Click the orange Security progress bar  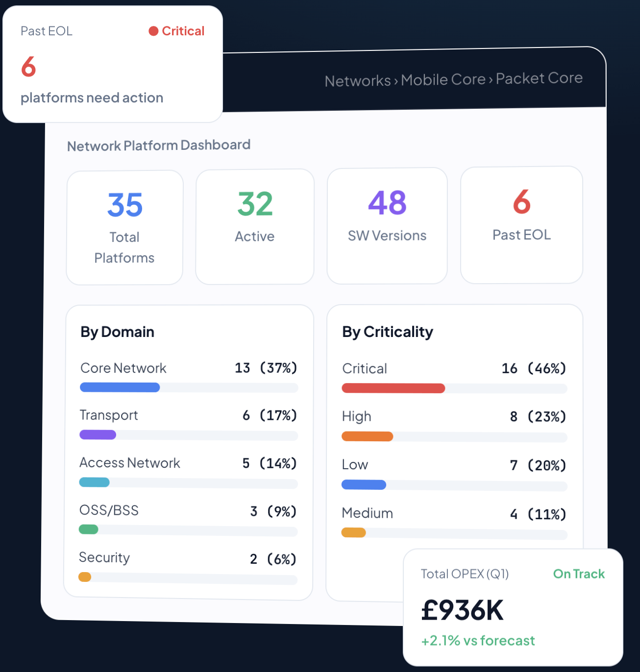(x=85, y=577)
